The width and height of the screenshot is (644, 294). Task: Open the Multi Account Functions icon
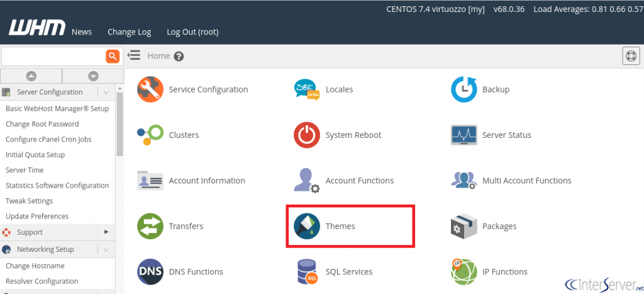[x=464, y=181]
